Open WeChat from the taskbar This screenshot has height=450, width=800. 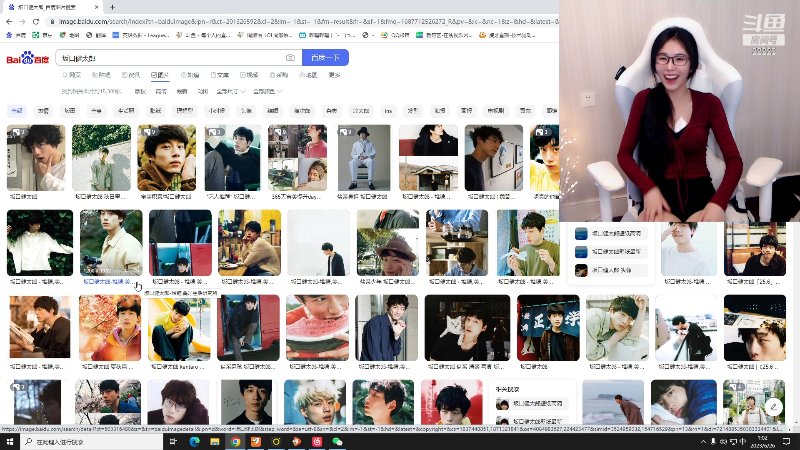tap(337, 442)
